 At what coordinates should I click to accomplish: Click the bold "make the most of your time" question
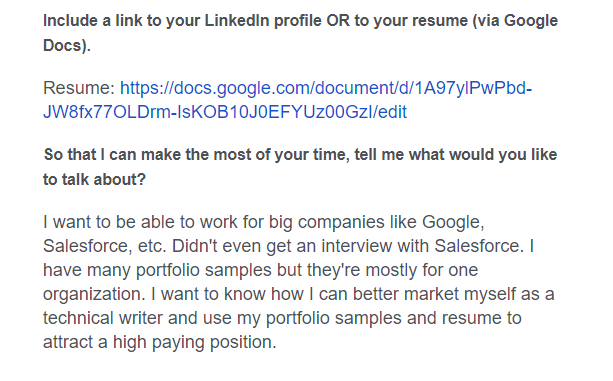click(x=300, y=167)
